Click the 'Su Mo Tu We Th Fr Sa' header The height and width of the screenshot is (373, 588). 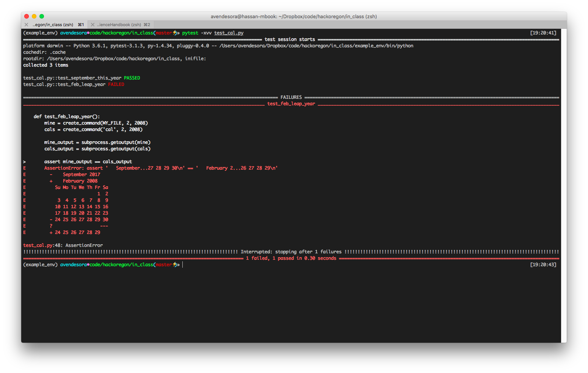[x=82, y=187]
